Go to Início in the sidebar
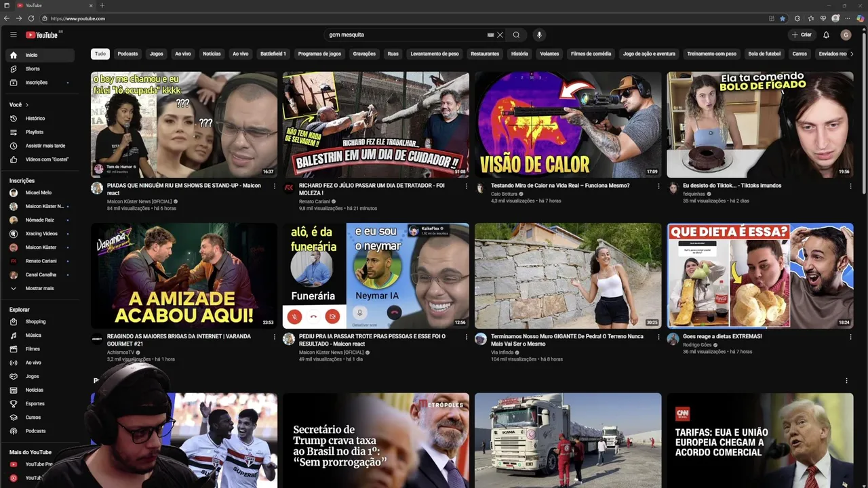868x488 pixels. 40,55
